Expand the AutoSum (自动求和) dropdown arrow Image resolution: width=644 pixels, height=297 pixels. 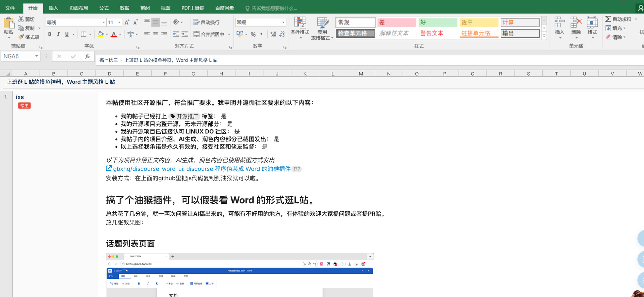tap(636, 19)
